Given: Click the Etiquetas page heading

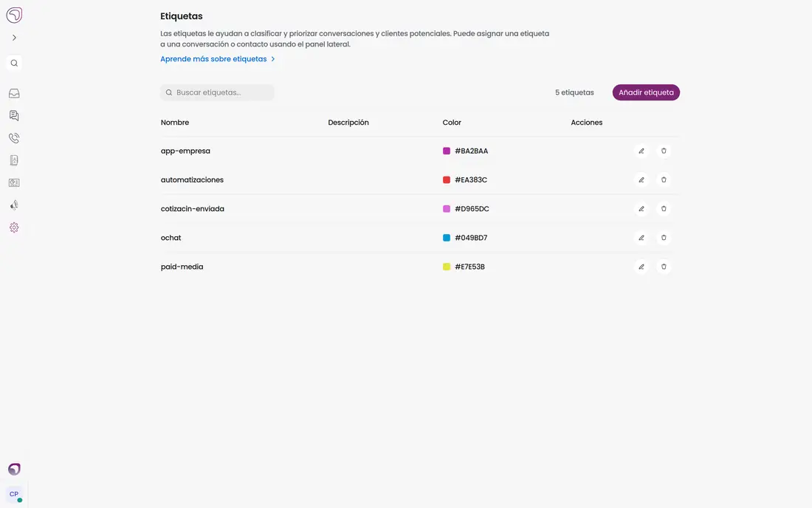Looking at the screenshot, I should click(x=182, y=16).
